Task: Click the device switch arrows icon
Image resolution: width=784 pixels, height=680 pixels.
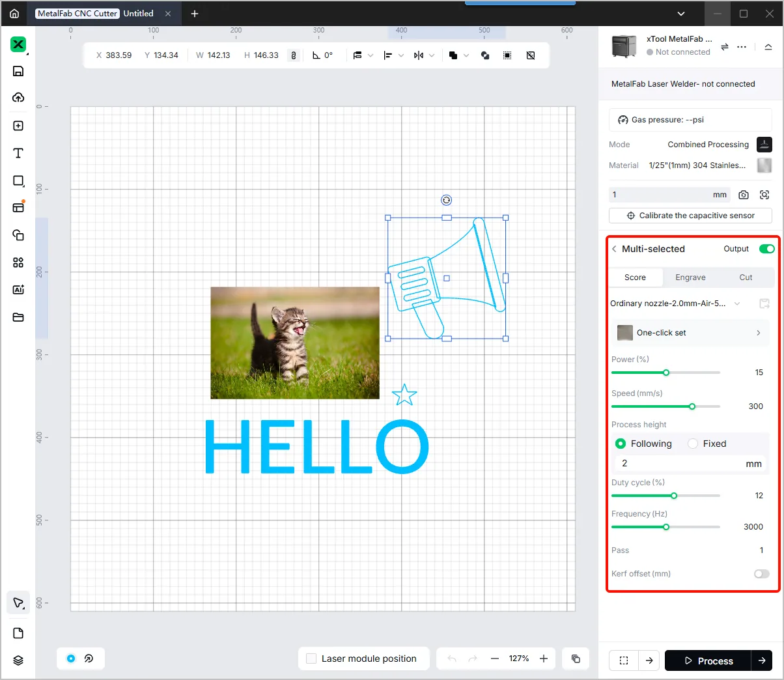Action: coord(725,47)
